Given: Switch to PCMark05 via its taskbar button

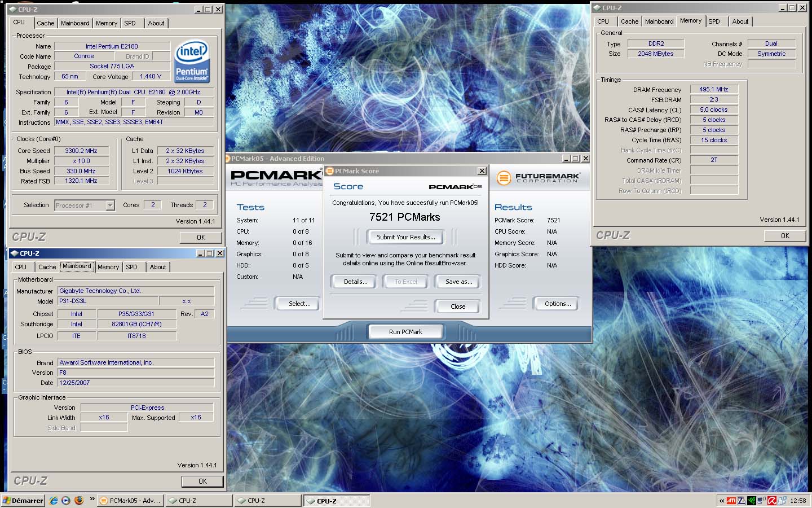Looking at the screenshot, I should [130, 501].
